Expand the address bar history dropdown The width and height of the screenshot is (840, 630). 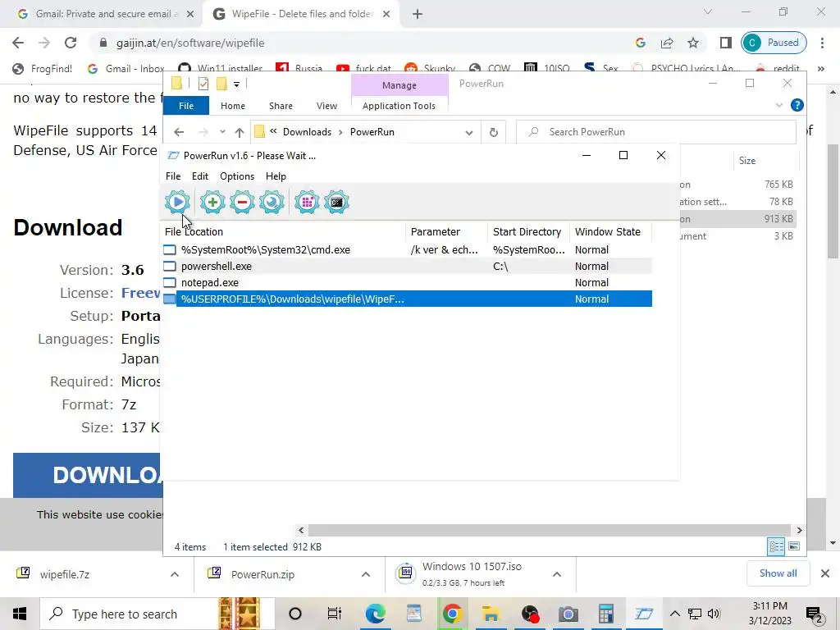468,132
